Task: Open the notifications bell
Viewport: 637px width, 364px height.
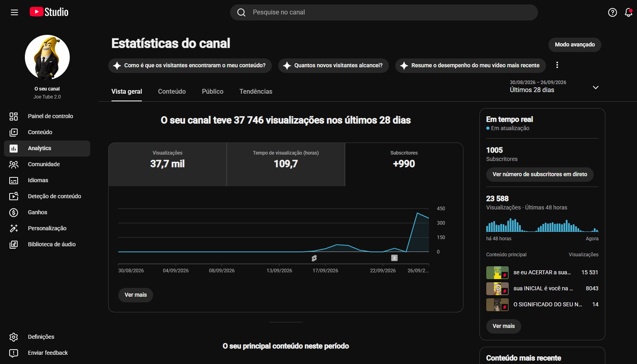Action: (x=629, y=12)
